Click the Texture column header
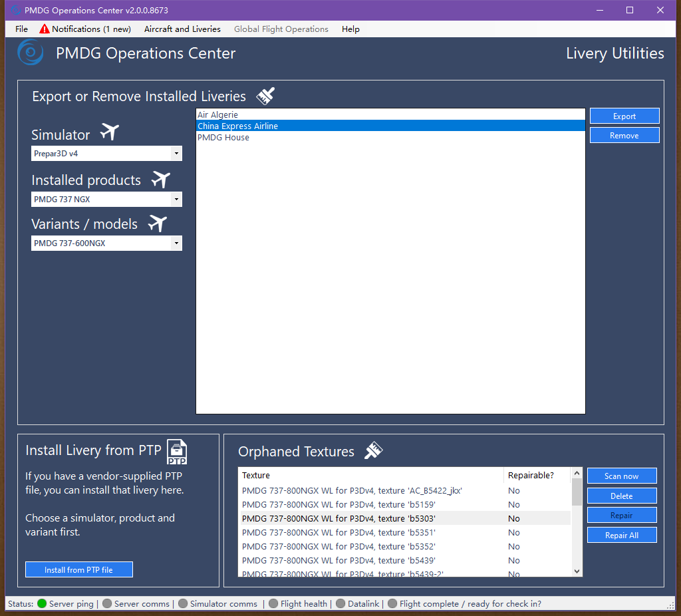This screenshot has width=681, height=616. (371, 475)
